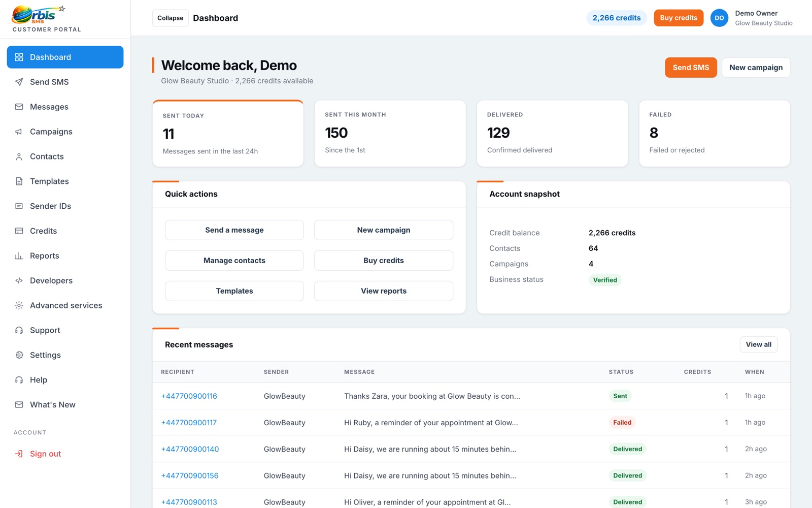This screenshot has height=508, width=812.
Task: Click the Sign out arrow icon
Action: click(19, 454)
